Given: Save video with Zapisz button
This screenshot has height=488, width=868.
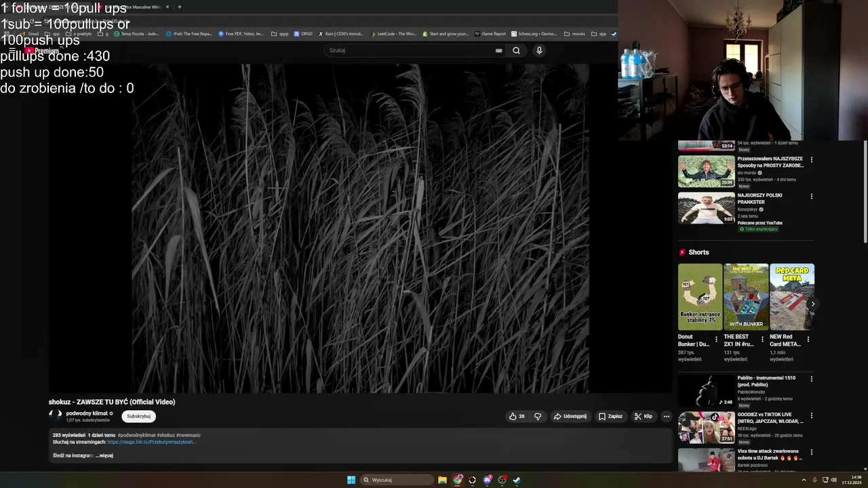Looking at the screenshot, I should tap(610, 416).
